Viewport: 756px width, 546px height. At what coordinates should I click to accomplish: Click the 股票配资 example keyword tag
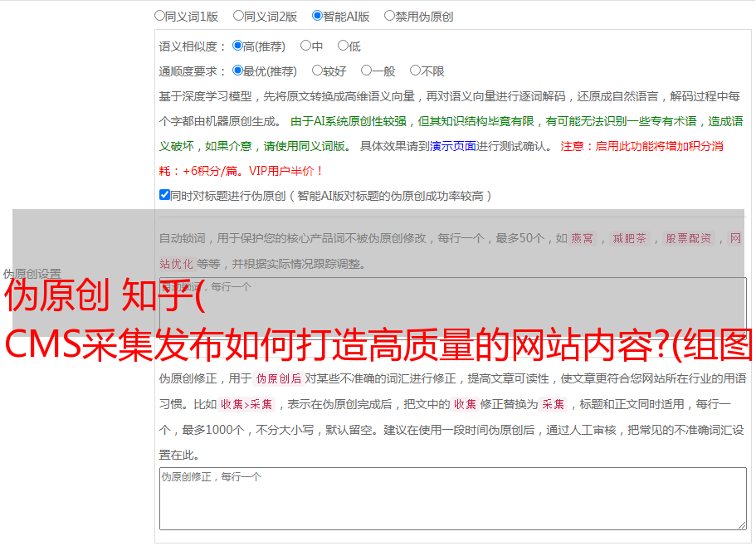(689, 238)
